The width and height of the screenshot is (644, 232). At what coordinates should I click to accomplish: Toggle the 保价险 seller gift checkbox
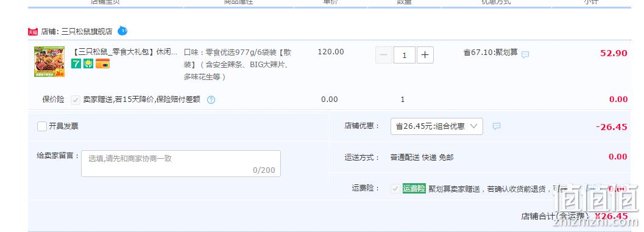click(75, 100)
